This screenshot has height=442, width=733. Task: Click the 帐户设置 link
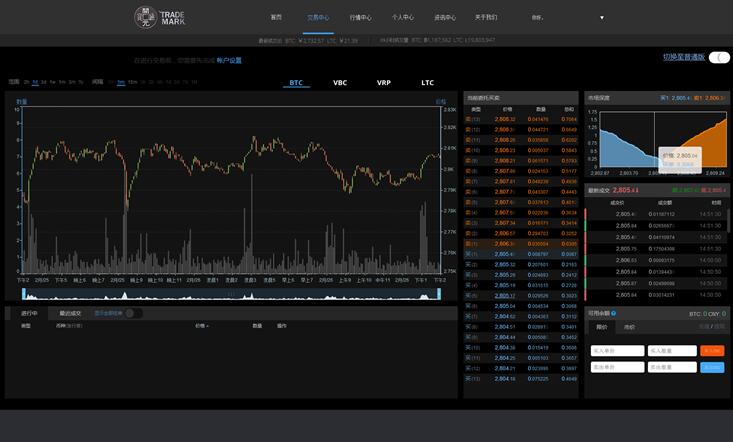click(x=229, y=60)
